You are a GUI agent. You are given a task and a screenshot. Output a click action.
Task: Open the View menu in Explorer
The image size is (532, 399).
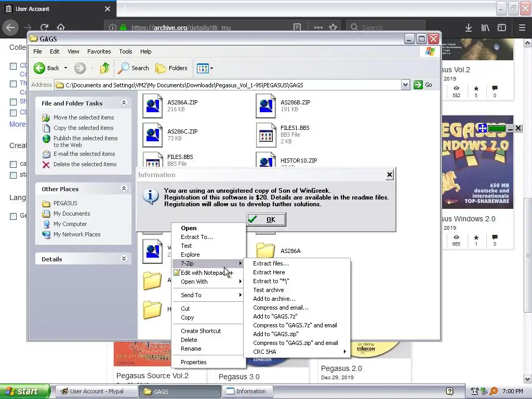[73, 51]
